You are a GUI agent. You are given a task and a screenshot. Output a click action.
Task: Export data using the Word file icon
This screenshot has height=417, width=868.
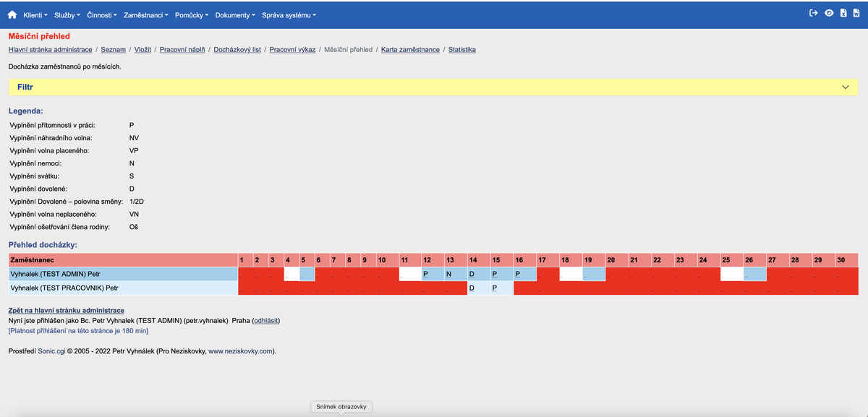[x=857, y=12]
